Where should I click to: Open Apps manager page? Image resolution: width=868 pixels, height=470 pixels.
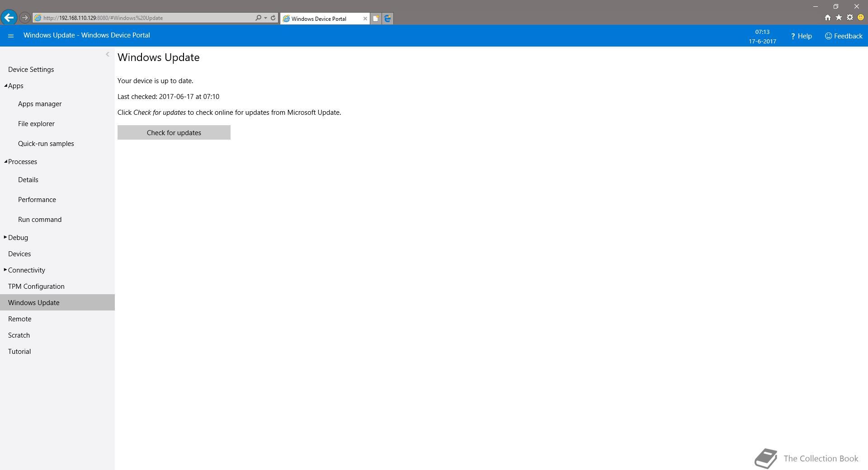click(x=40, y=104)
